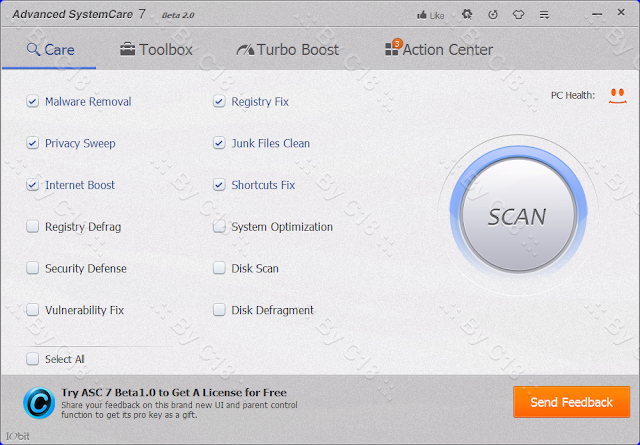Start the scan with the SCAN button
Viewport: 640px width, 445px height.
518,215
